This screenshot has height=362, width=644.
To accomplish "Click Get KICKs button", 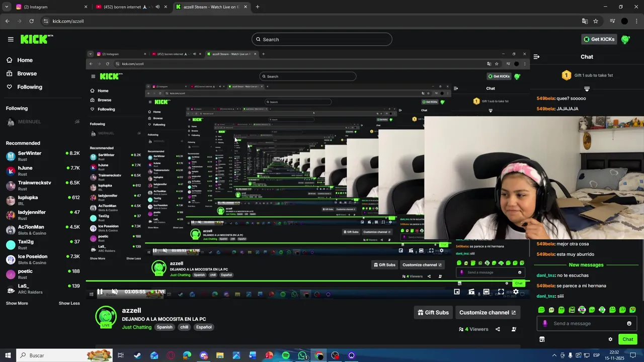I will pyautogui.click(x=599, y=39).
